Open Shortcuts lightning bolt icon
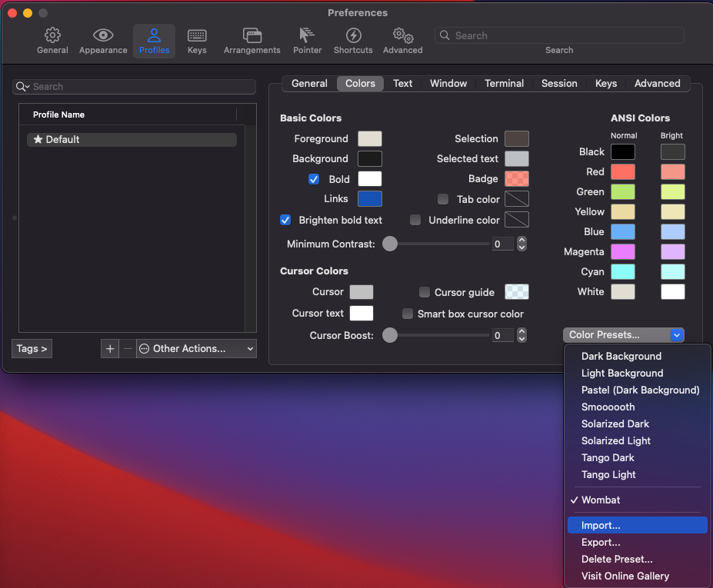This screenshot has width=713, height=588. (353, 35)
